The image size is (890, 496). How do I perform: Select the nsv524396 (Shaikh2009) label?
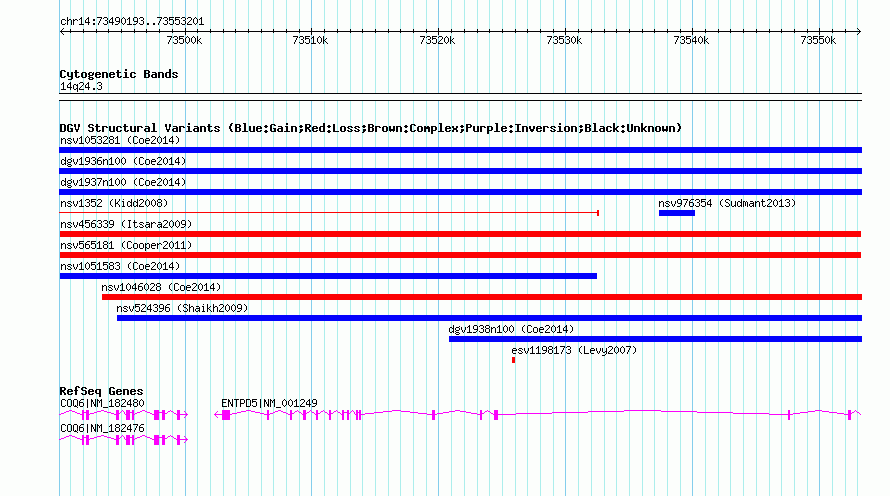click(182, 308)
